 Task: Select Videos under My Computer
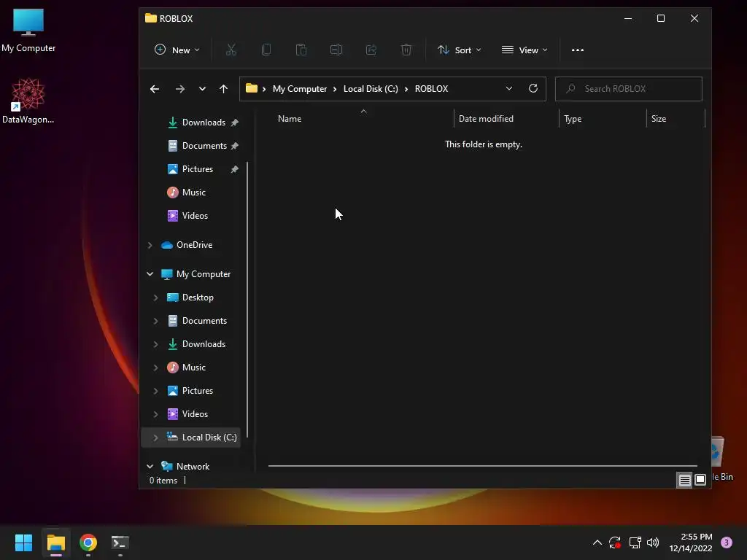pyautogui.click(x=194, y=414)
